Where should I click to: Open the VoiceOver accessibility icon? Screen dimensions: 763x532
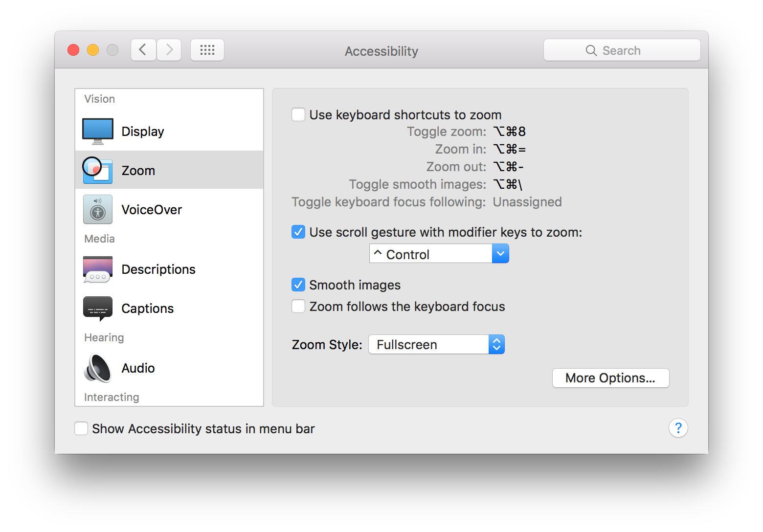[x=98, y=209]
